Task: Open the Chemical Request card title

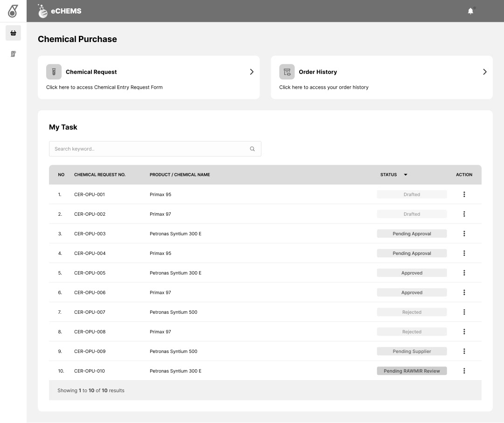Action: click(x=91, y=72)
